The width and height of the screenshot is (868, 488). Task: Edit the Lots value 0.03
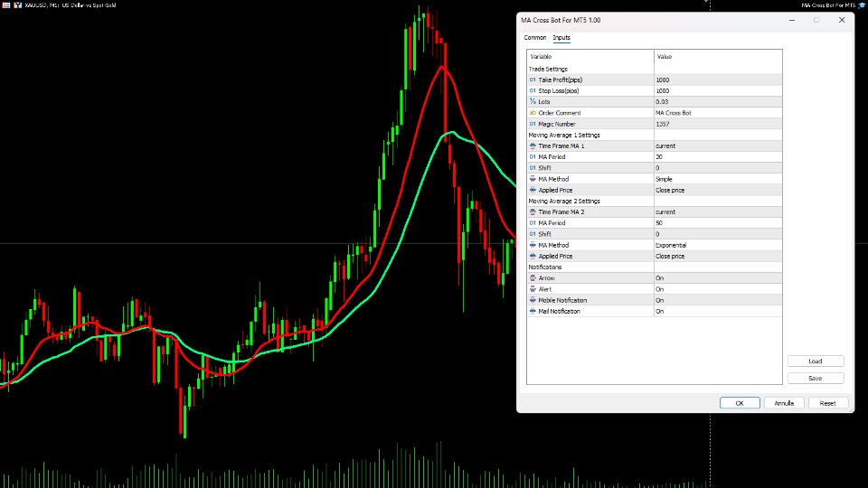(718, 102)
